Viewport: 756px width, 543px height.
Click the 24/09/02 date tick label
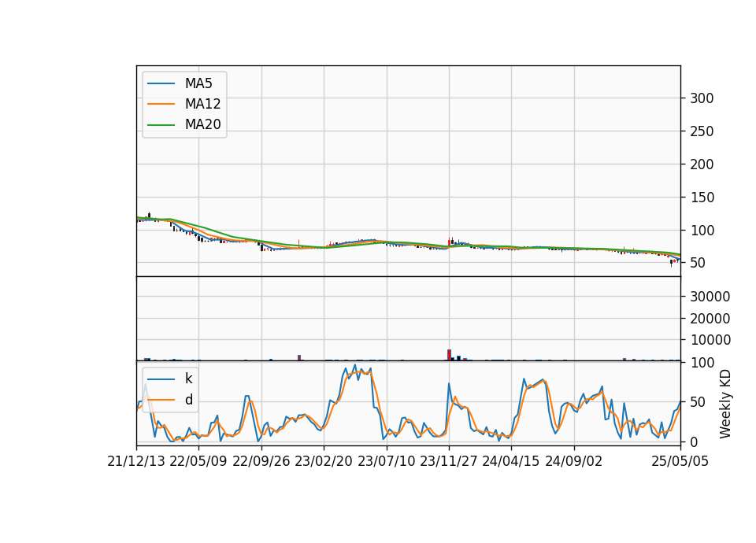coord(574,461)
